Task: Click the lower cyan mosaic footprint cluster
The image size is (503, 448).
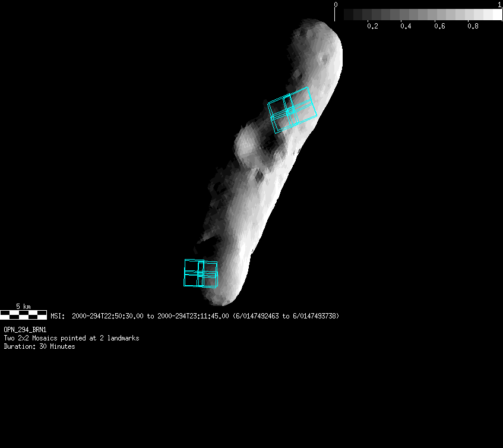Action: [201, 273]
